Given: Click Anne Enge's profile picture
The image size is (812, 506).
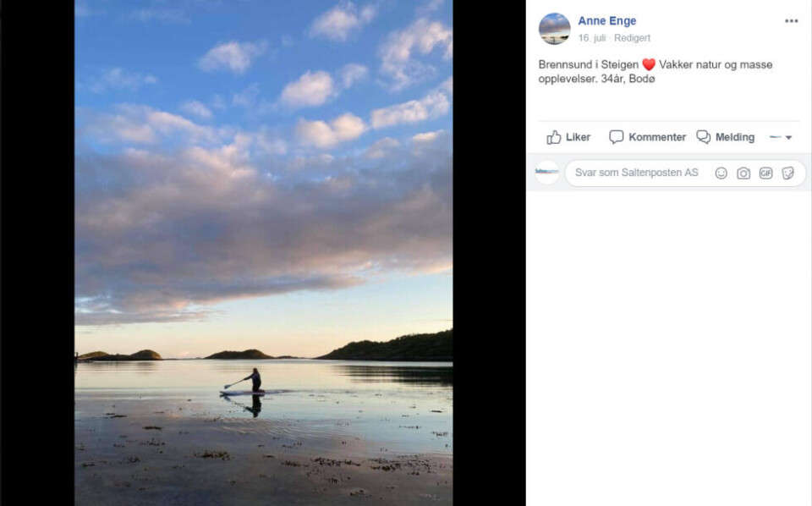Looking at the screenshot, I should tap(554, 29).
